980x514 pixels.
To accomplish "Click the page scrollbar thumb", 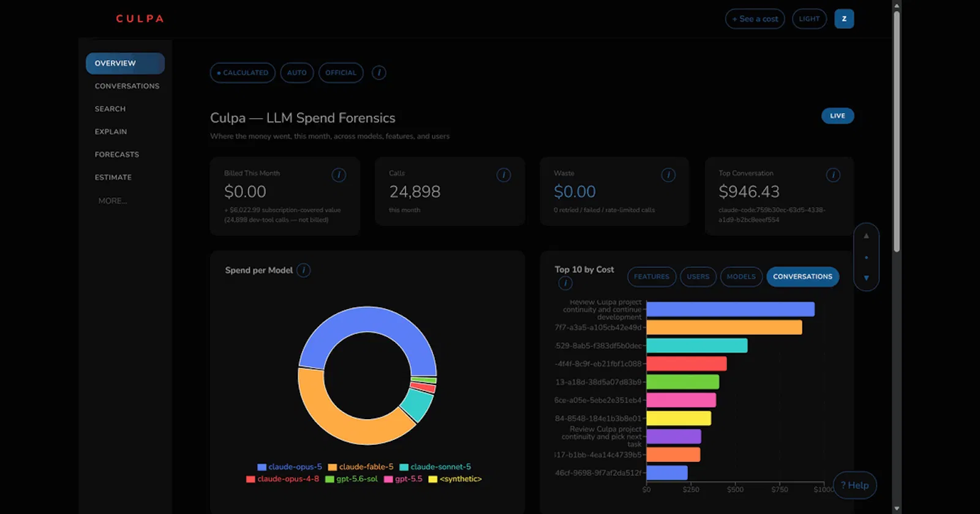I will [x=897, y=132].
